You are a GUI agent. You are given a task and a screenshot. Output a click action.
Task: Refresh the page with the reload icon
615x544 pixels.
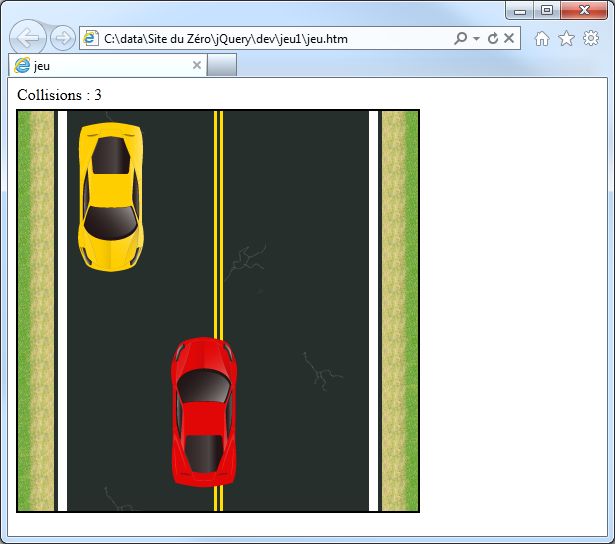coord(493,39)
